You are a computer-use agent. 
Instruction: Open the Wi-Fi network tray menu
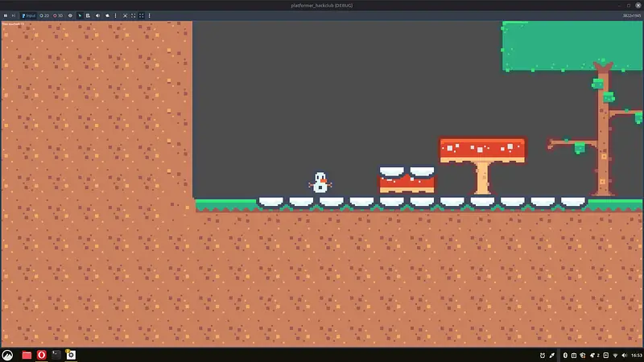(x=615, y=355)
